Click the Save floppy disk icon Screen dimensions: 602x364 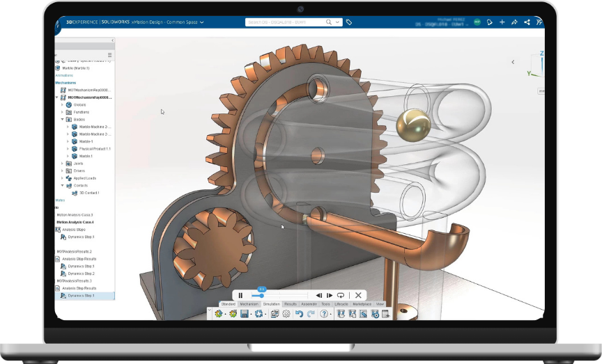pyautogui.click(x=244, y=313)
